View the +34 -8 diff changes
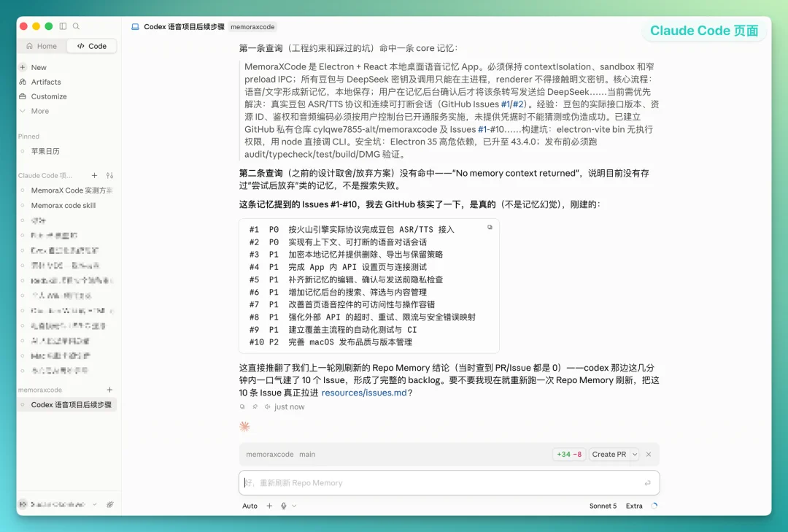Screen dimensions: 788x532 [x=569, y=454]
